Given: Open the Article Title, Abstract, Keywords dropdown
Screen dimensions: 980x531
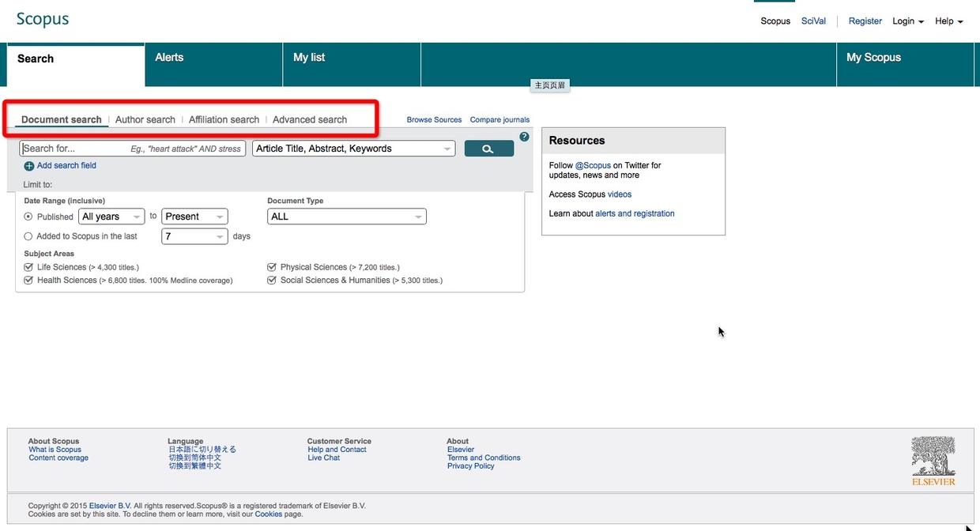Looking at the screenshot, I should click(x=354, y=149).
